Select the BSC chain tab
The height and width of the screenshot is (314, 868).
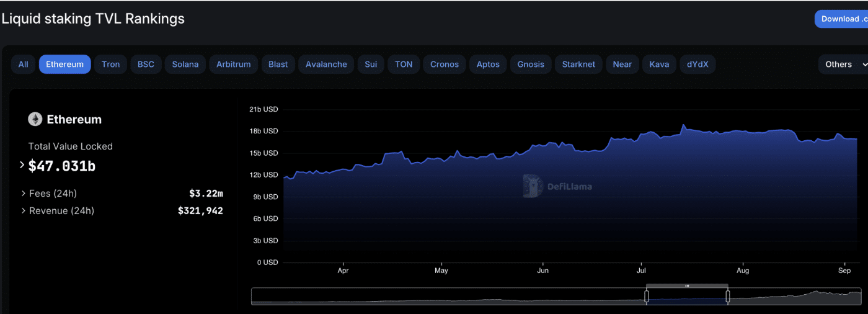(146, 65)
